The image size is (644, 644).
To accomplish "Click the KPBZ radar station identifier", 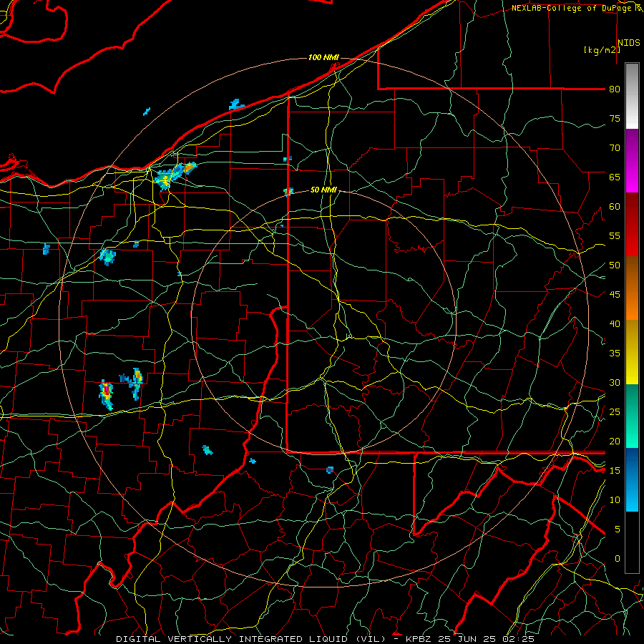I will [421, 639].
